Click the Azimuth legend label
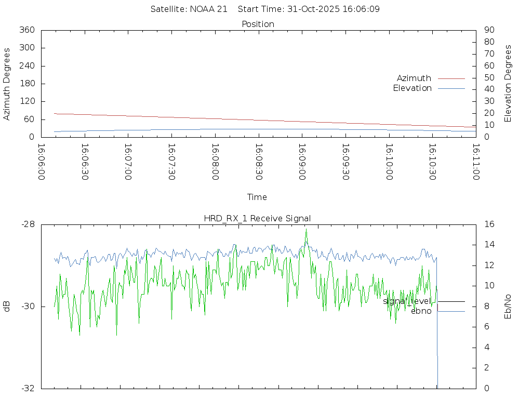The height and width of the screenshot is (399, 532). (414, 78)
